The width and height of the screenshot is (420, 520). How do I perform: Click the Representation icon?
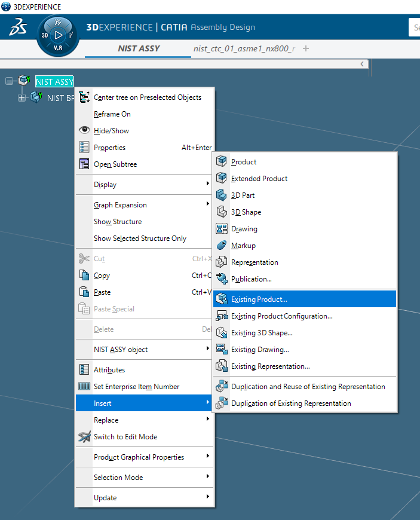222,262
